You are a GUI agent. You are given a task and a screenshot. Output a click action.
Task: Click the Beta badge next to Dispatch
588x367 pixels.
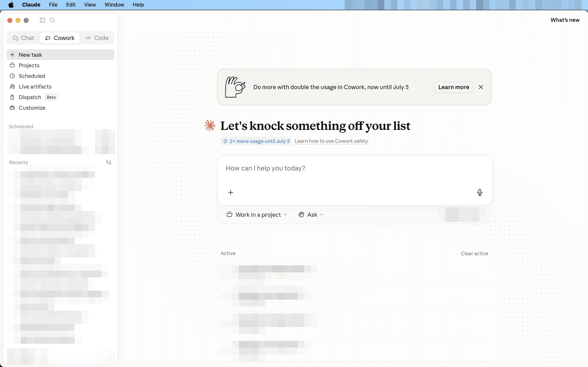click(x=51, y=97)
